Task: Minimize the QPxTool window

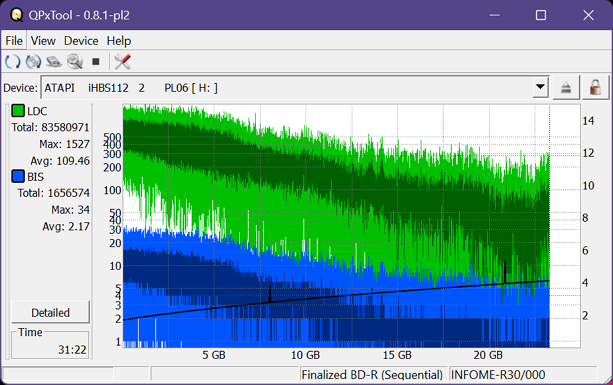Action: [495, 15]
